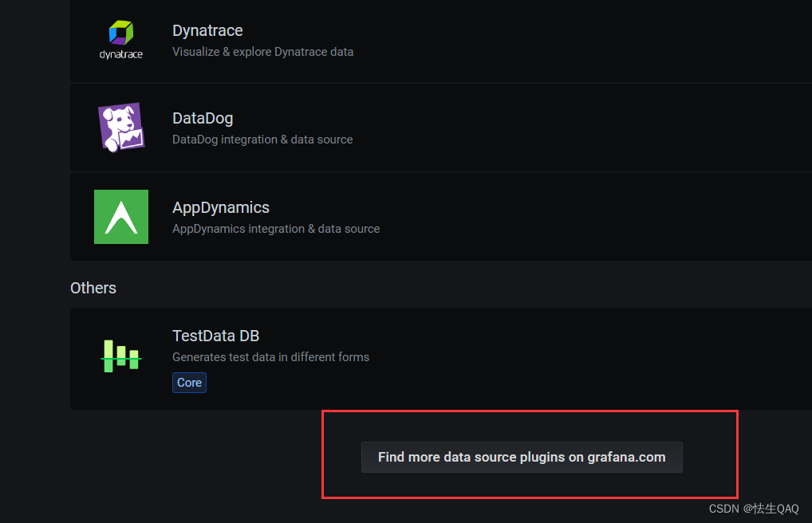The image size is (812, 523).
Task: Click Find more data source plugins button
Action: click(x=522, y=458)
